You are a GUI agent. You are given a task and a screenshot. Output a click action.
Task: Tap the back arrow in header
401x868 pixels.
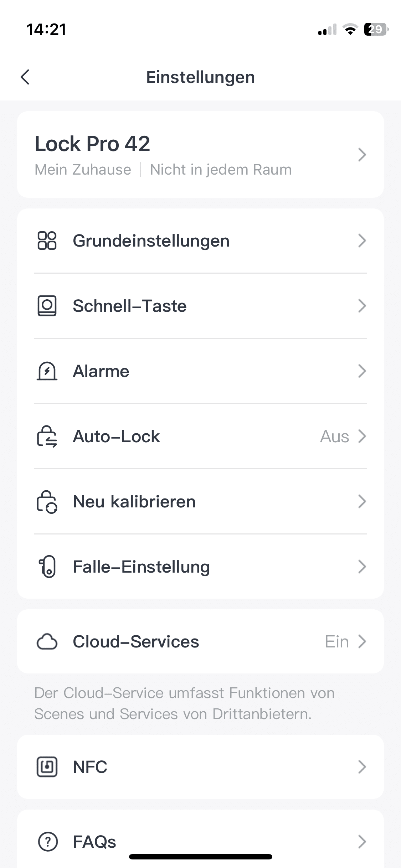pyautogui.click(x=25, y=77)
